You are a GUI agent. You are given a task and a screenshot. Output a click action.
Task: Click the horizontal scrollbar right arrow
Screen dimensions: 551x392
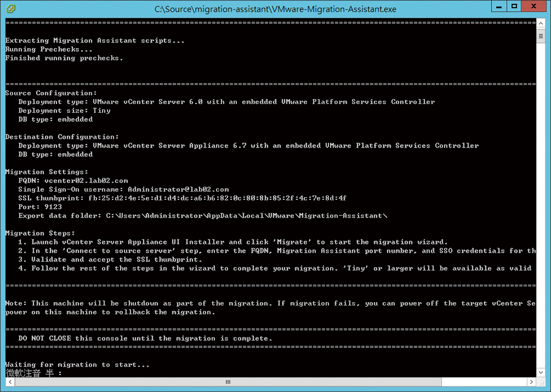531,382
